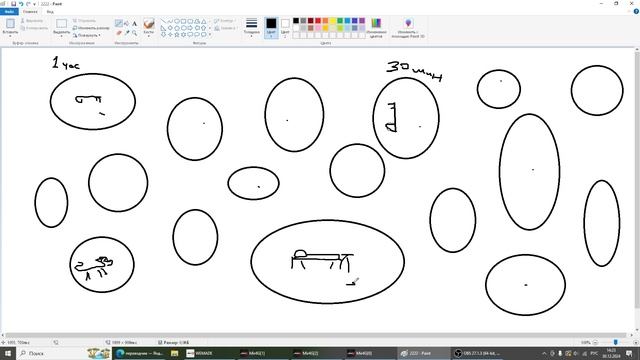The image size is (640, 360).
Task: Click the Undo arrow in title bar
Action: pos(21,4)
